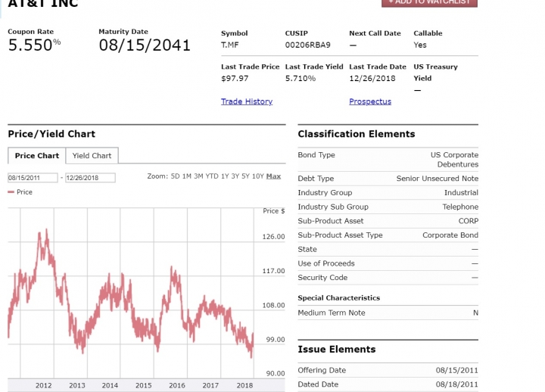Click the Last Trade Price $97.97
Screen dimensions: 545x392
click(235, 78)
